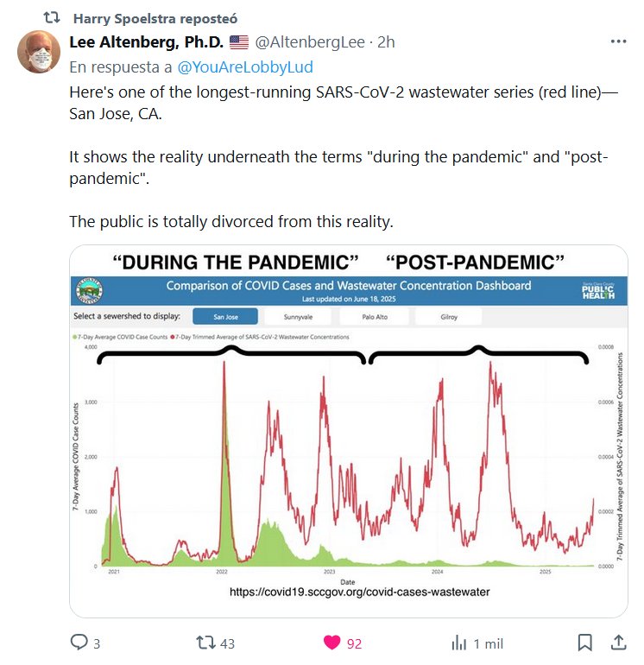Open the view statistics bar chart icon
The image size is (644, 665).
tap(459, 643)
